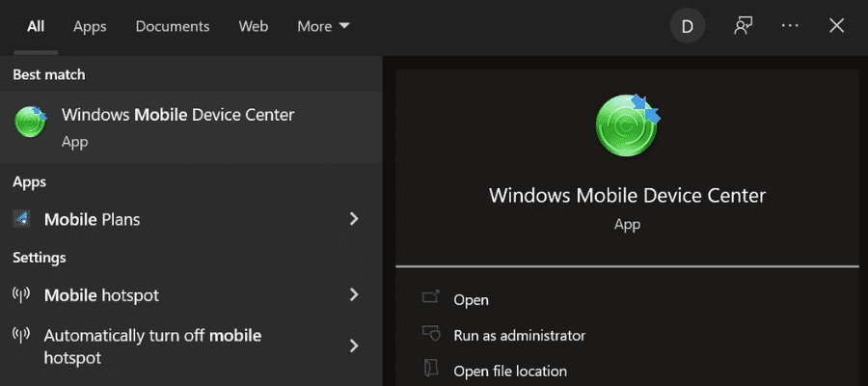Open the three-dots options menu

tap(790, 26)
